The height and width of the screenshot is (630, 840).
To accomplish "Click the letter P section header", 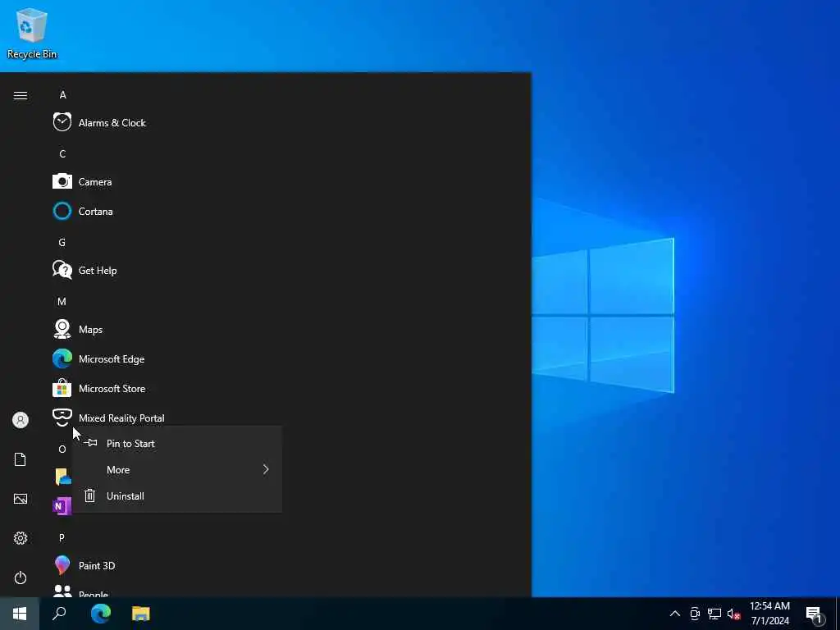I will pos(62,537).
